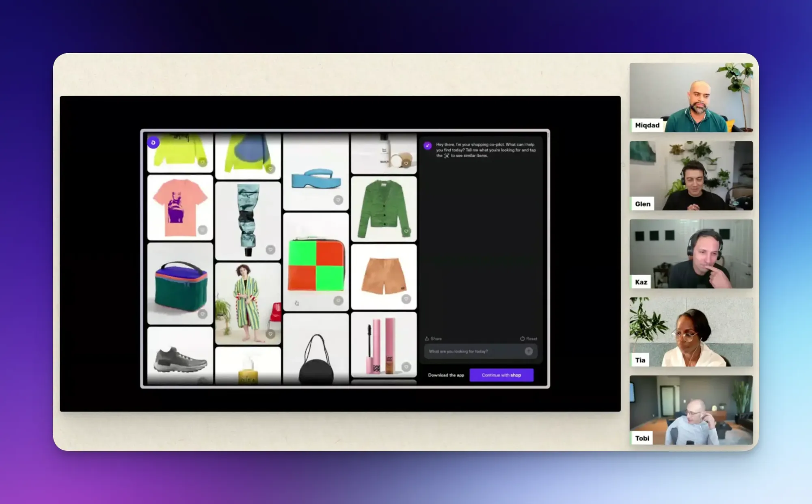Click Continue with shop button
The height and width of the screenshot is (504, 812).
501,375
